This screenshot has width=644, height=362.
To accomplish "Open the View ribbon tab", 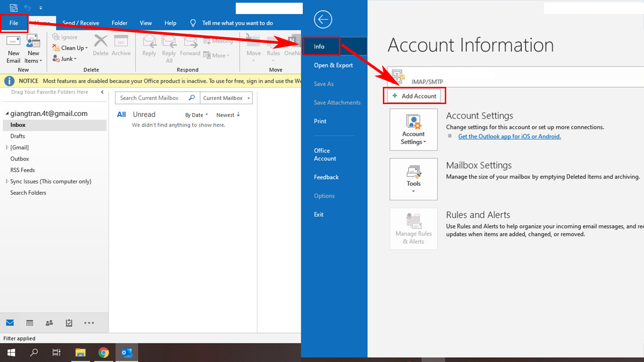I will [x=146, y=23].
